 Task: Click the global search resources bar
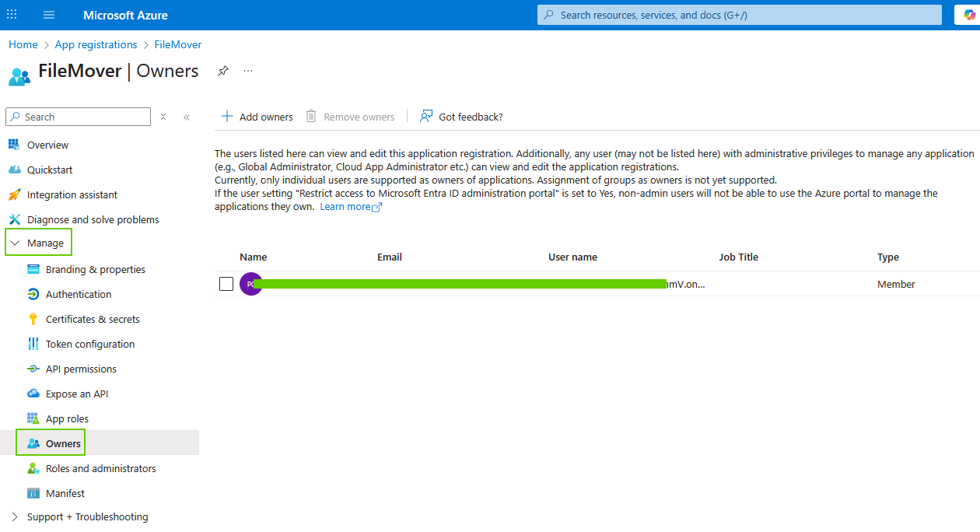(x=737, y=15)
